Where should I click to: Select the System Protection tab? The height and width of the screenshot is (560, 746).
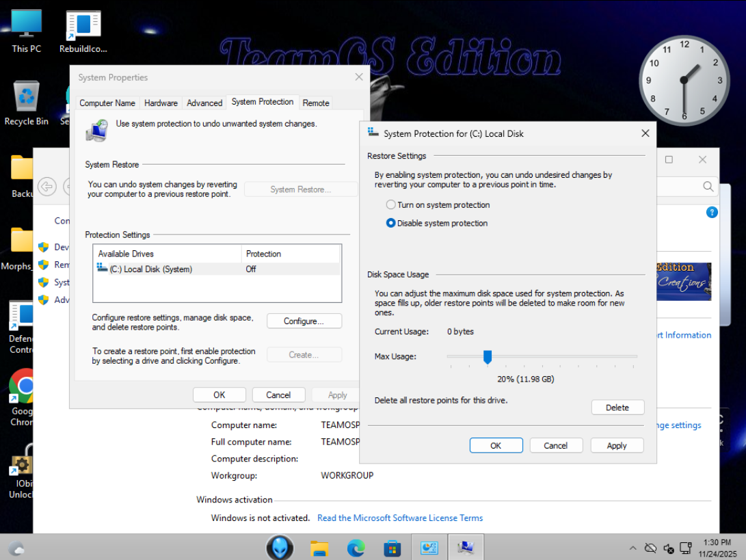click(262, 102)
